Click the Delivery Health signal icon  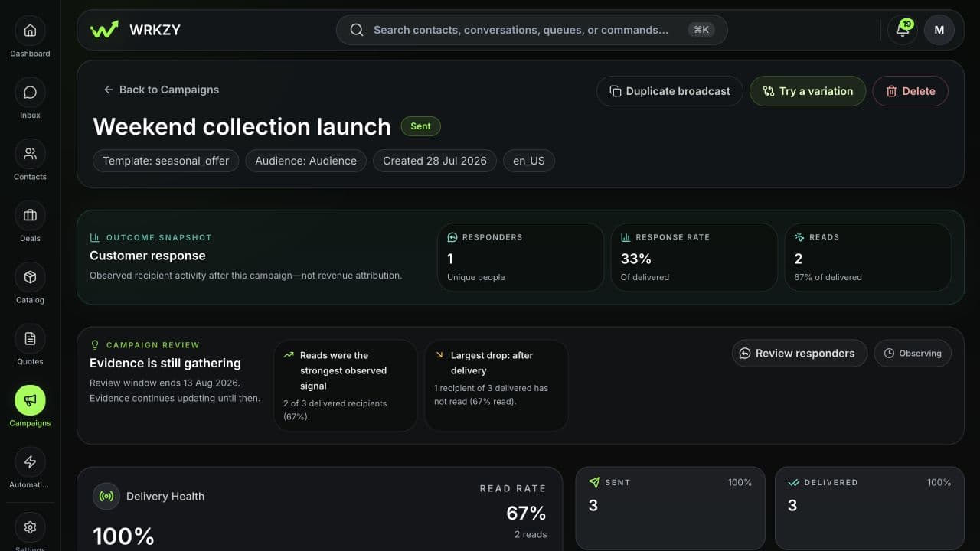click(106, 496)
